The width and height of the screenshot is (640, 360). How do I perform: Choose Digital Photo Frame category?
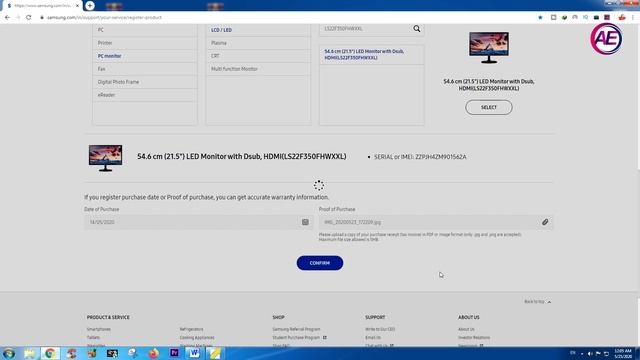(x=144, y=82)
